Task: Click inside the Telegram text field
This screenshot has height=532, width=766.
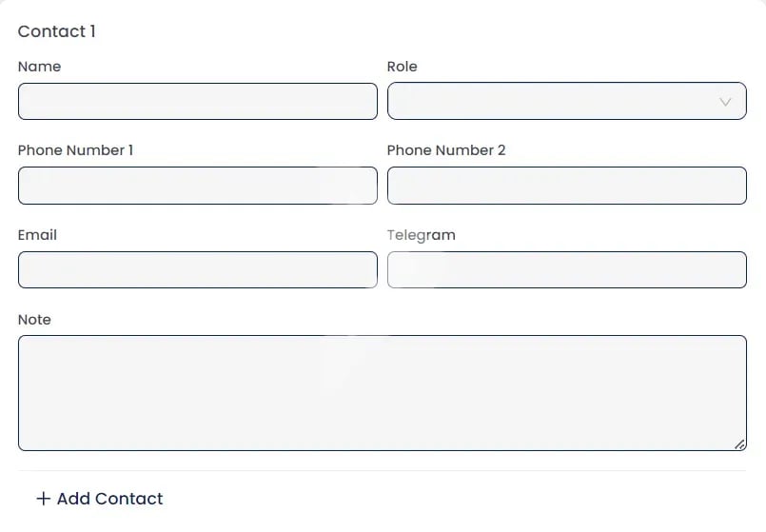Action: 566,269
